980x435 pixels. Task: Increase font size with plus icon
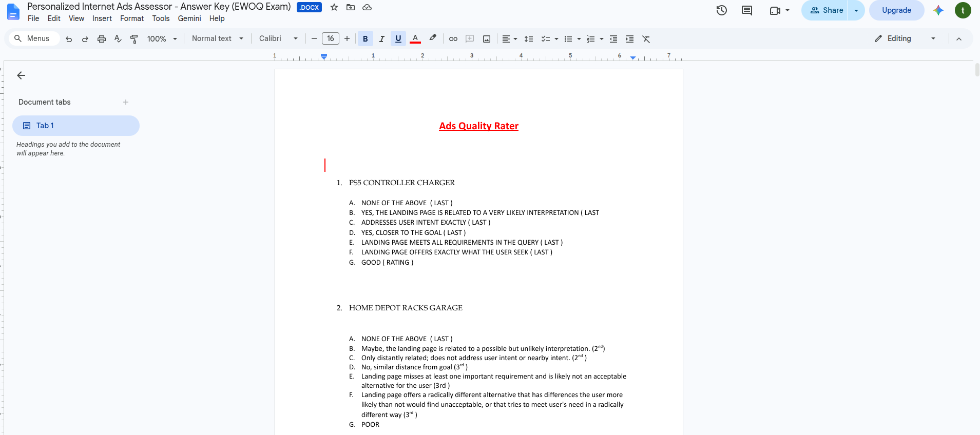347,38
